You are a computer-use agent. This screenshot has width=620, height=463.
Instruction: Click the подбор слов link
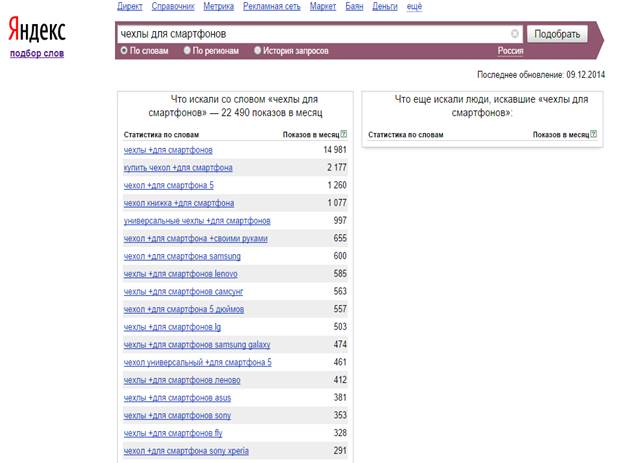point(37,53)
